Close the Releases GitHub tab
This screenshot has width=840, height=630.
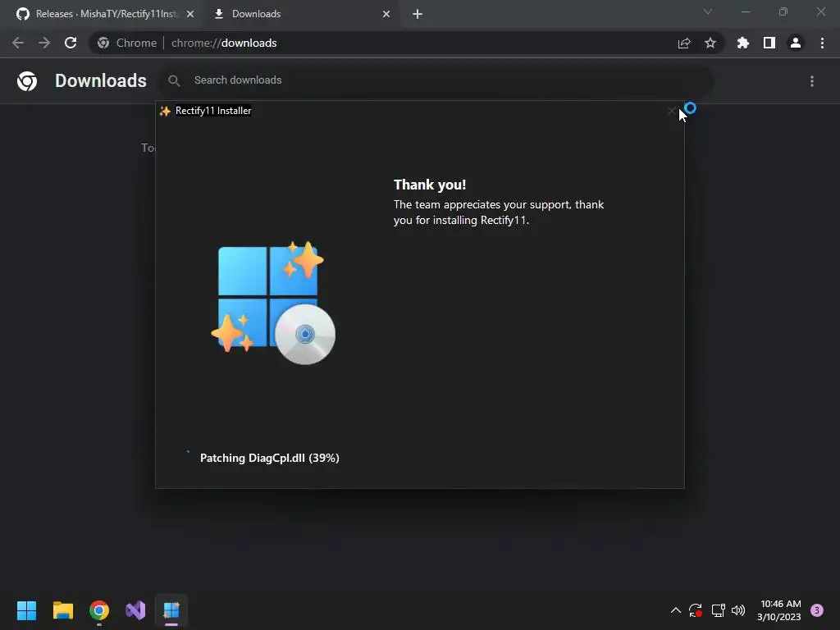pos(190,14)
